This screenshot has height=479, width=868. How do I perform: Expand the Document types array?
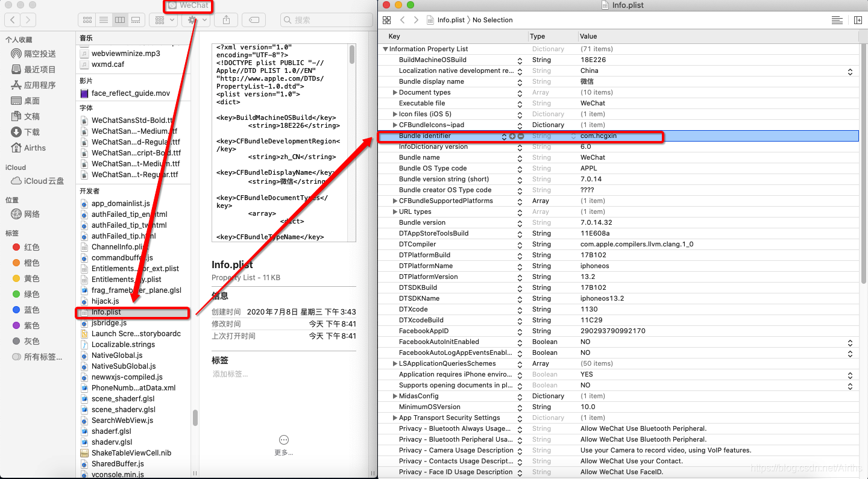click(x=395, y=92)
